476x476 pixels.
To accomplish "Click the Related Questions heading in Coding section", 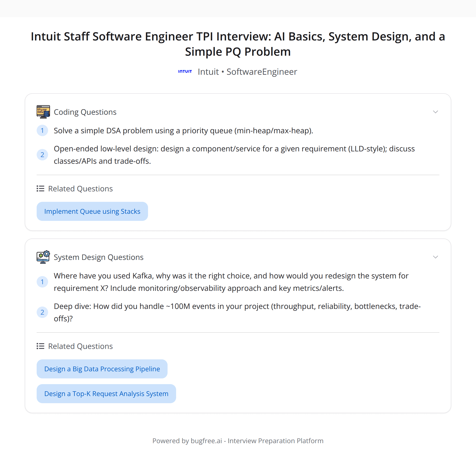I will click(x=81, y=188).
